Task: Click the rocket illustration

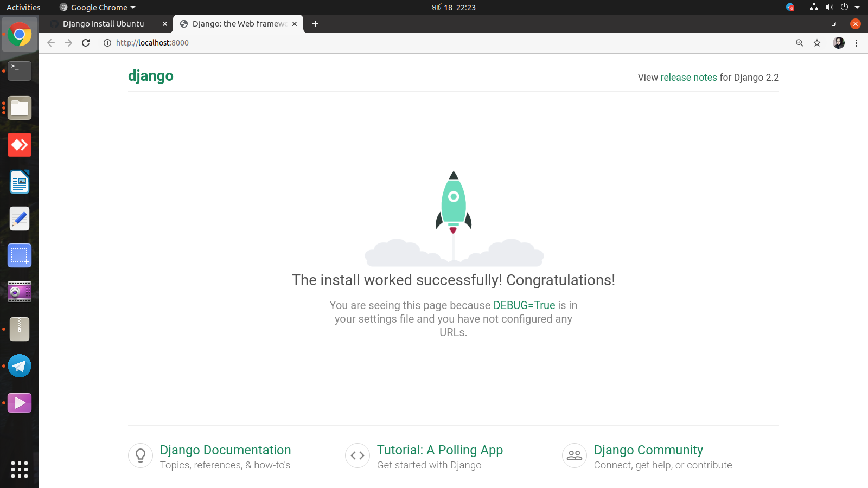Action: pyautogui.click(x=454, y=219)
